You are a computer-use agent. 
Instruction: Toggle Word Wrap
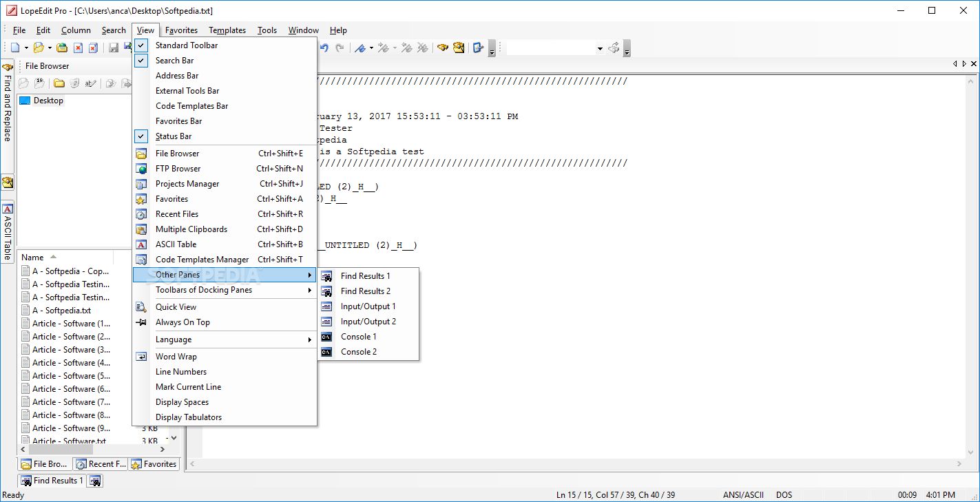click(225, 357)
